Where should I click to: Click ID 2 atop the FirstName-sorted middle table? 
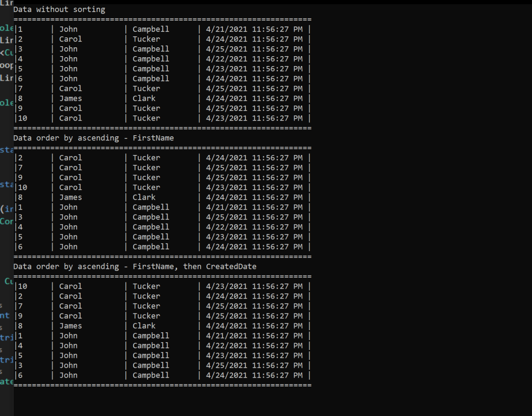coord(20,158)
